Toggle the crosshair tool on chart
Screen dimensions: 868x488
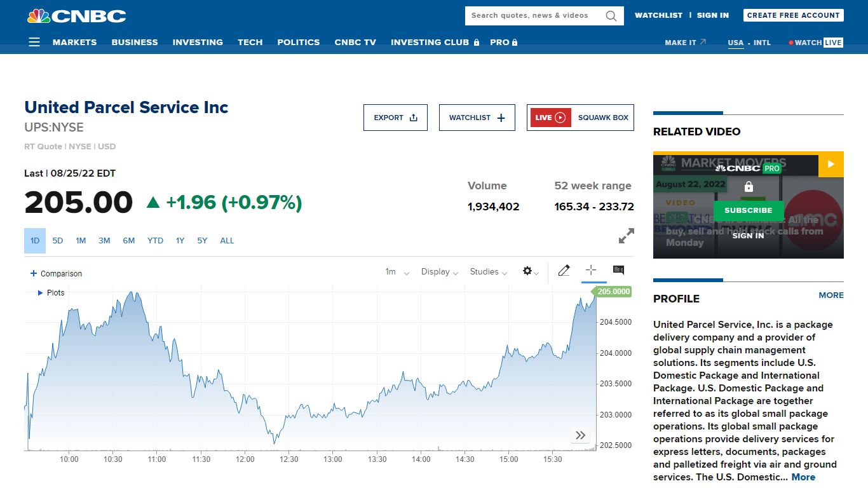tap(590, 270)
